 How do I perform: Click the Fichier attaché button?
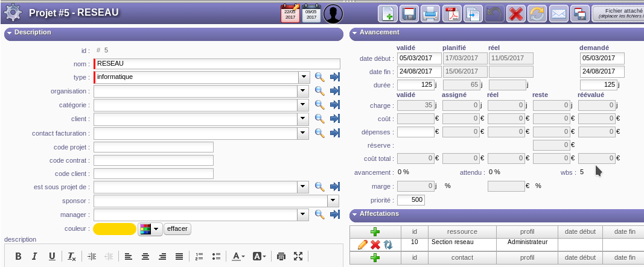619,14
